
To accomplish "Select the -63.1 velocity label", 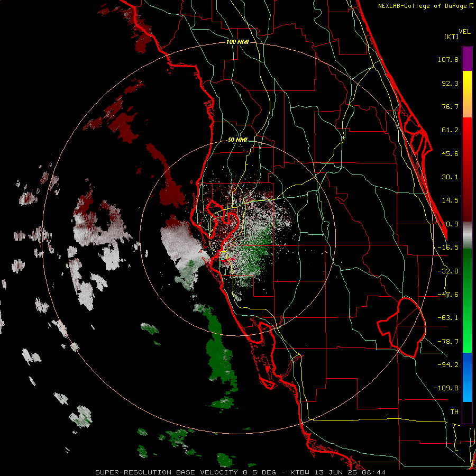I will pyautogui.click(x=448, y=318).
